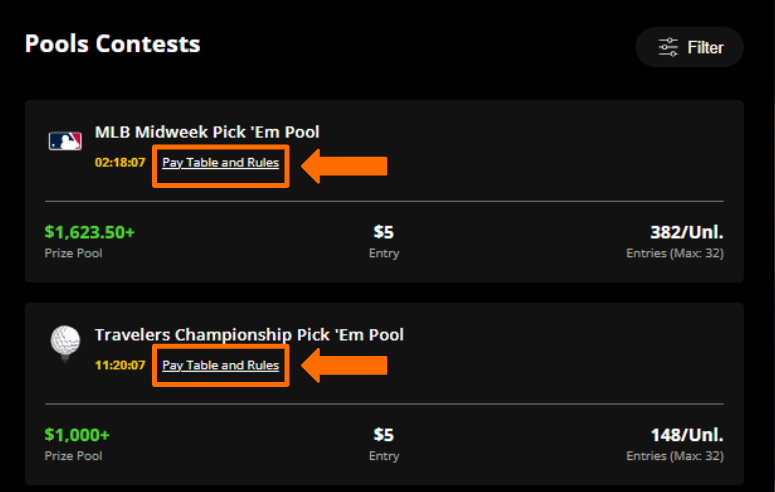
Task: Click the filter sliders icon
Action: click(668, 47)
